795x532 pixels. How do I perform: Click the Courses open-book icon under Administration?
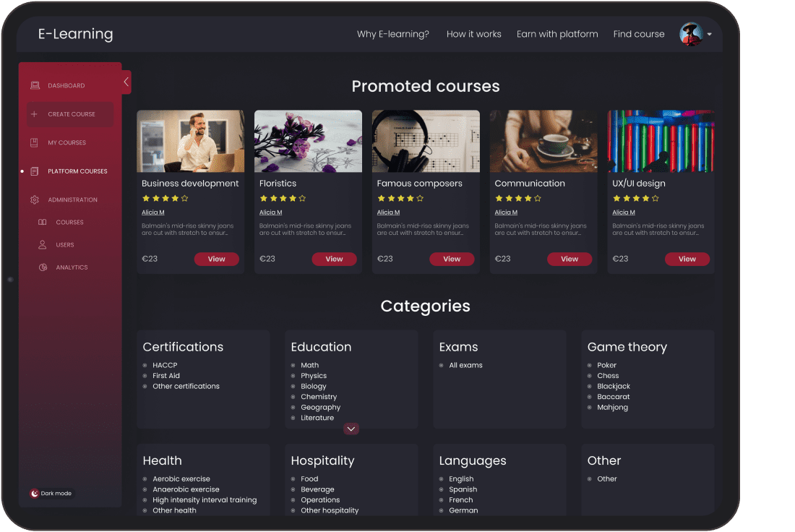[x=43, y=223]
